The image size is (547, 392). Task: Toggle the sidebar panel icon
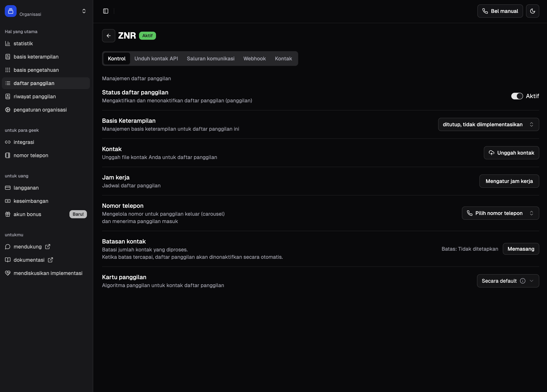click(x=106, y=11)
